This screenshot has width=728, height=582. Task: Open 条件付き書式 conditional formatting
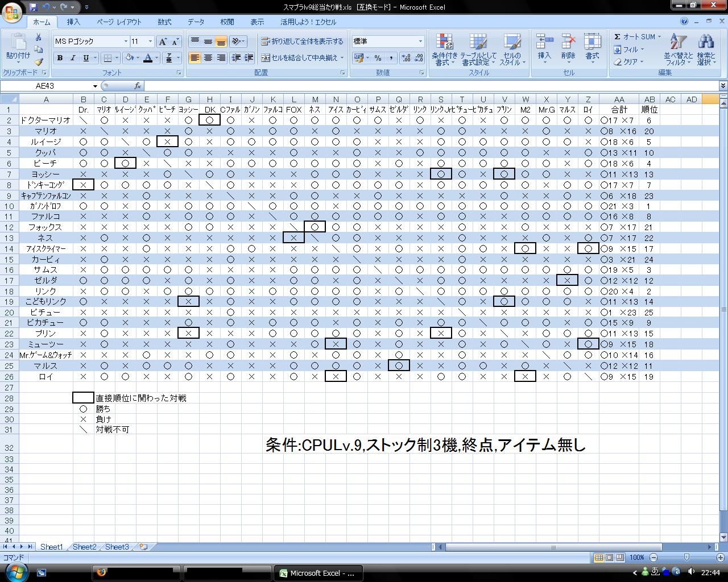coord(444,49)
